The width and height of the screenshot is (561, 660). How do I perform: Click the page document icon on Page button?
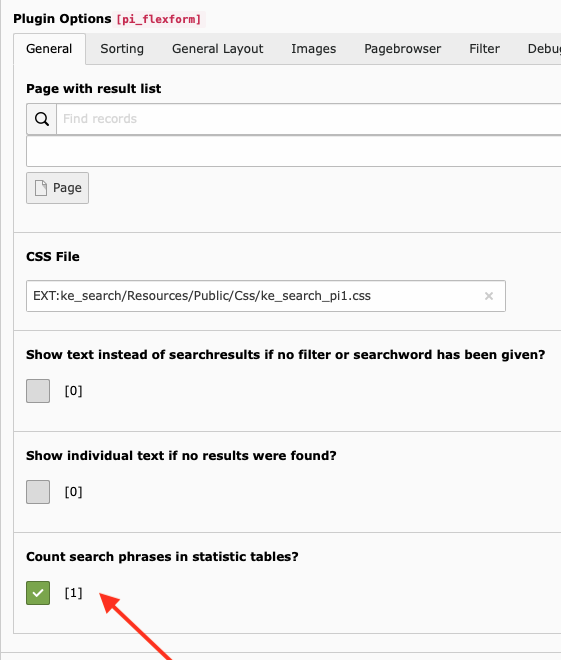pyautogui.click(x=41, y=188)
